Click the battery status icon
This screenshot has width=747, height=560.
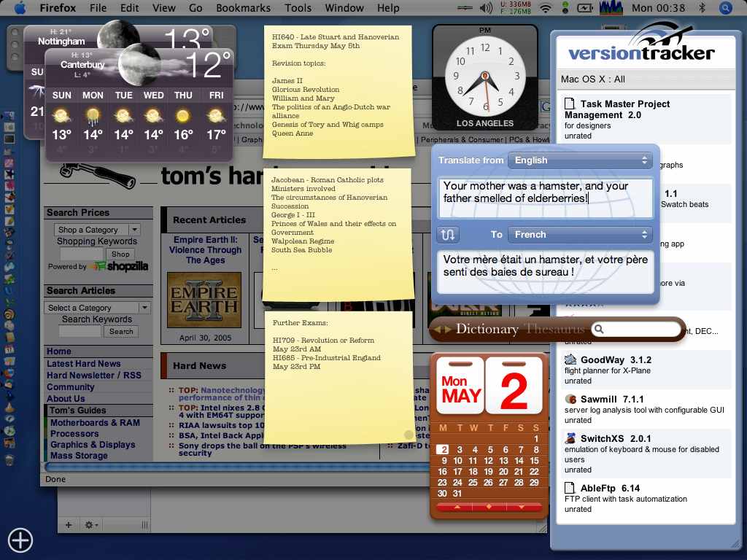tap(584, 7)
